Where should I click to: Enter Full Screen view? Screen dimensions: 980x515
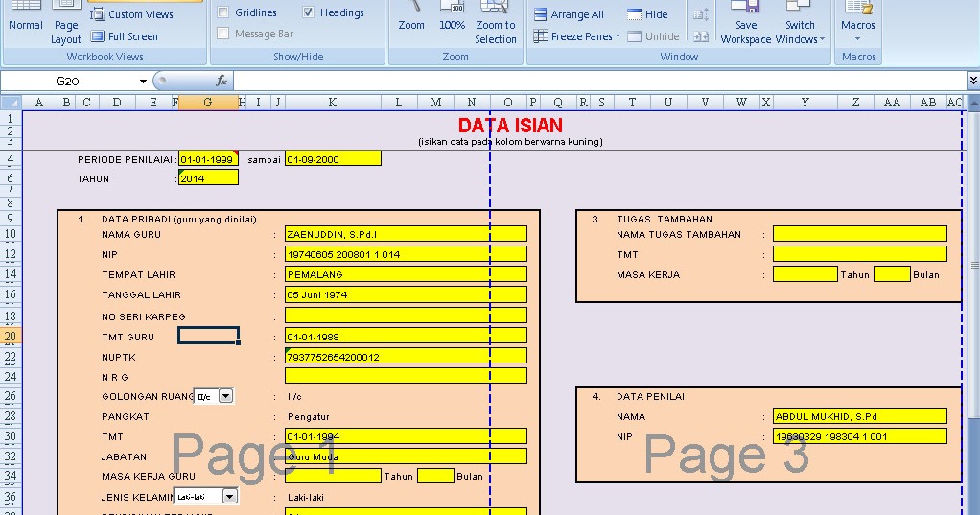pyautogui.click(x=125, y=36)
